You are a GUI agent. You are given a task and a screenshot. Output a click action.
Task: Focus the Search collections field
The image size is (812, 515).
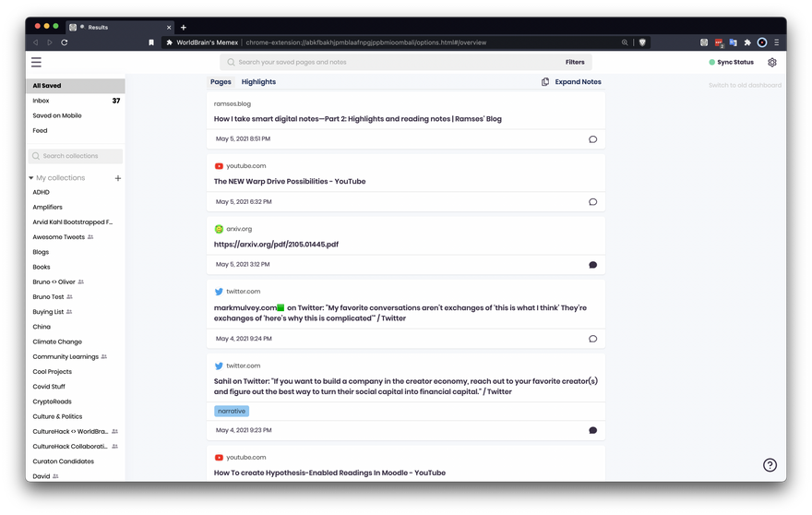(76, 156)
